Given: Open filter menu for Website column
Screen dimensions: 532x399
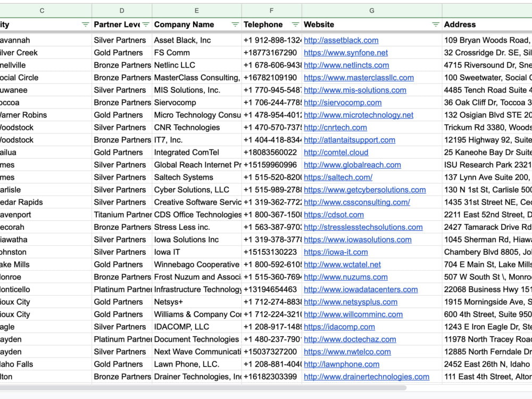Looking at the screenshot, I should coord(436,24).
